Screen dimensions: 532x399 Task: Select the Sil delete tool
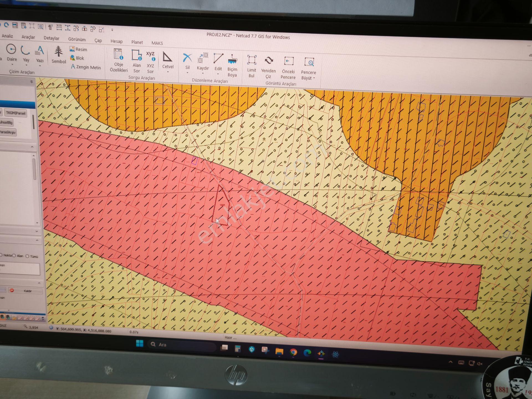pyautogui.click(x=187, y=61)
